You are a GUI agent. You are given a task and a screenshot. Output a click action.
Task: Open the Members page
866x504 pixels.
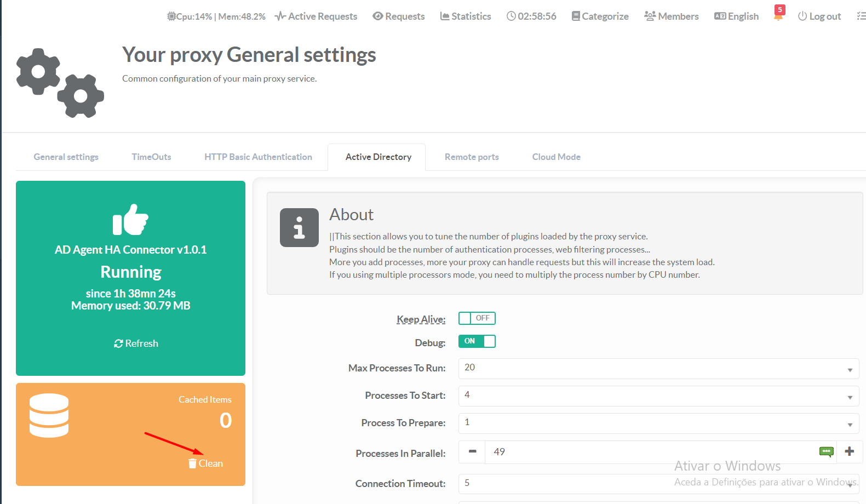672,16
